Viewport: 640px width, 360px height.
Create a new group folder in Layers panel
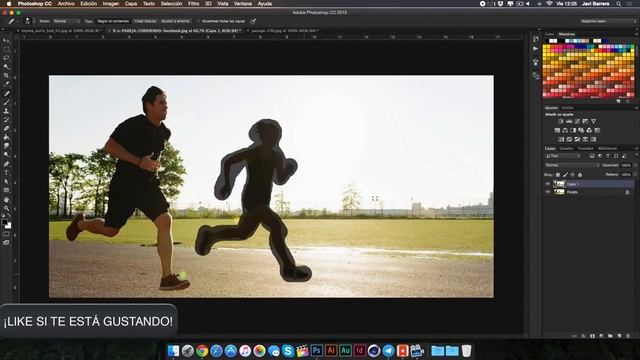click(x=610, y=336)
